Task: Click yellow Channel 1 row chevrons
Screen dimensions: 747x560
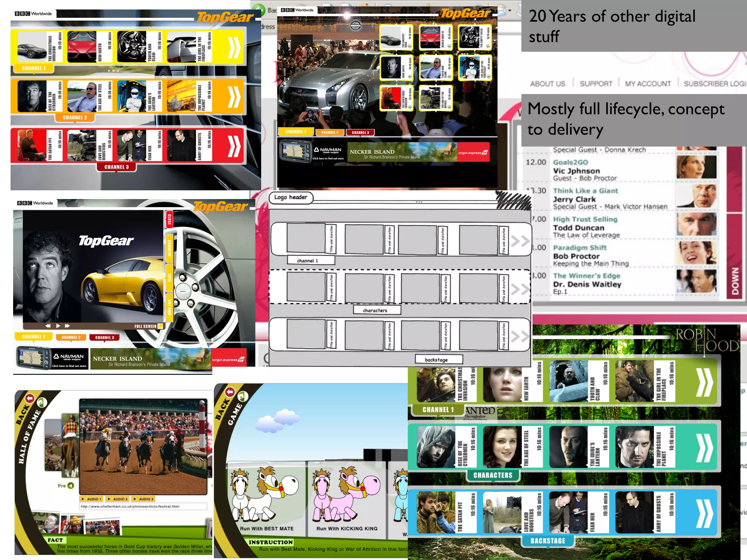Action: pyautogui.click(x=234, y=47)
